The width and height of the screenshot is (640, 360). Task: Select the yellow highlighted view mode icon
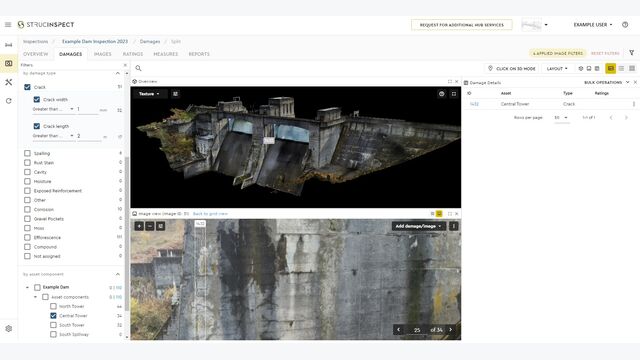click(611, 69)
